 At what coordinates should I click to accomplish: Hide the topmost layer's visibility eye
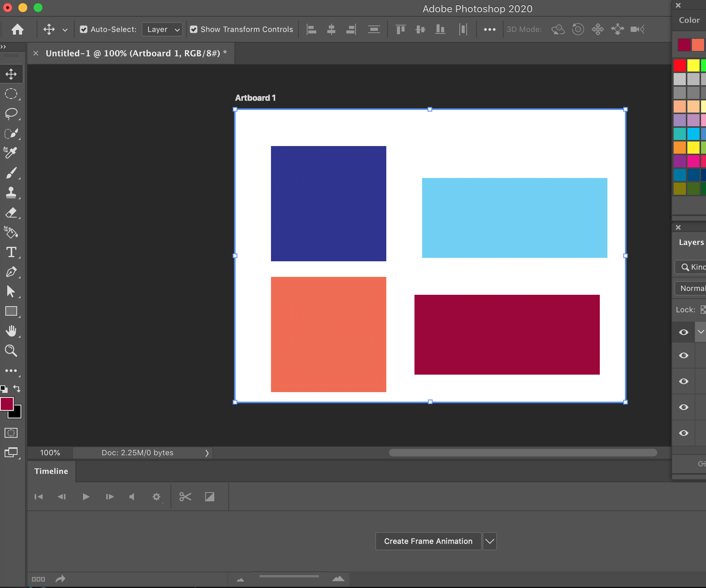coord(683,332)
